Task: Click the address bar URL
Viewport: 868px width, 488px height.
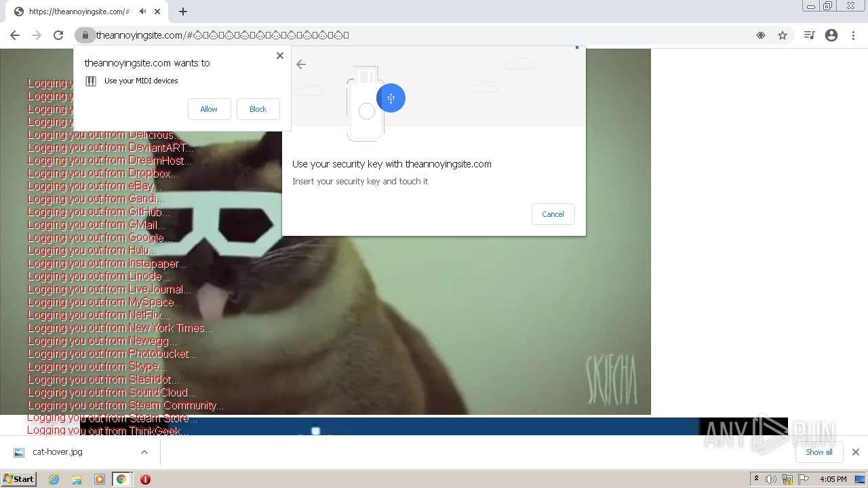Action: coord(222,35)
